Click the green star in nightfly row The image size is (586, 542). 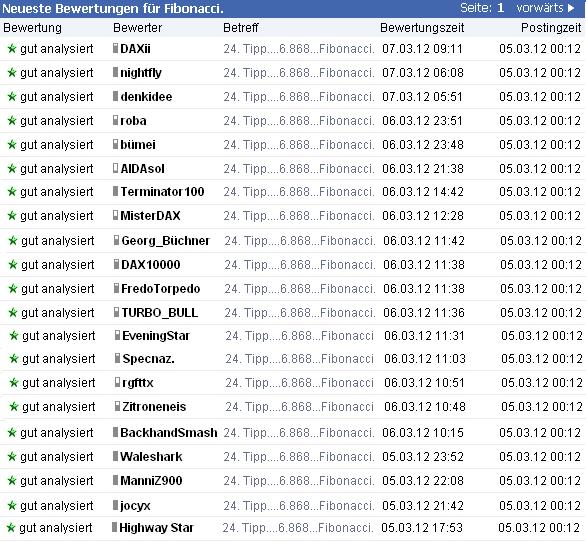pyautogui.click(x=12, y=73)
